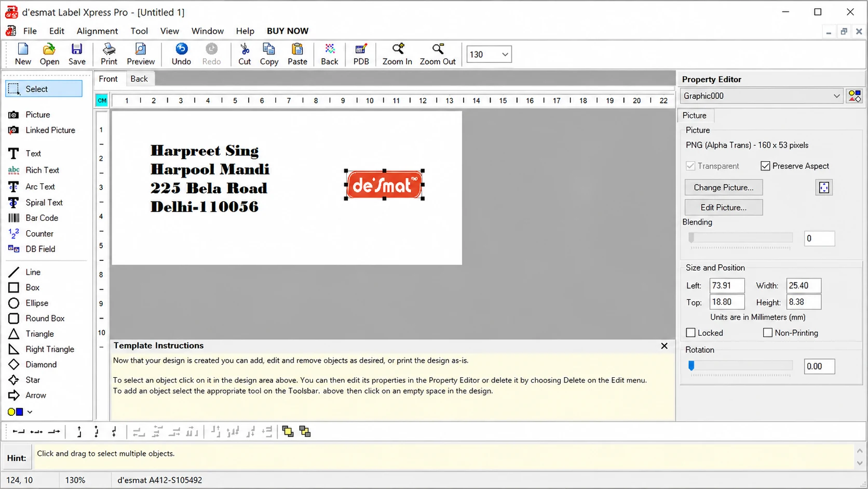Click the Zoom Out toolbar icon
Screen dimensions: 868x489
pos(438,54)
